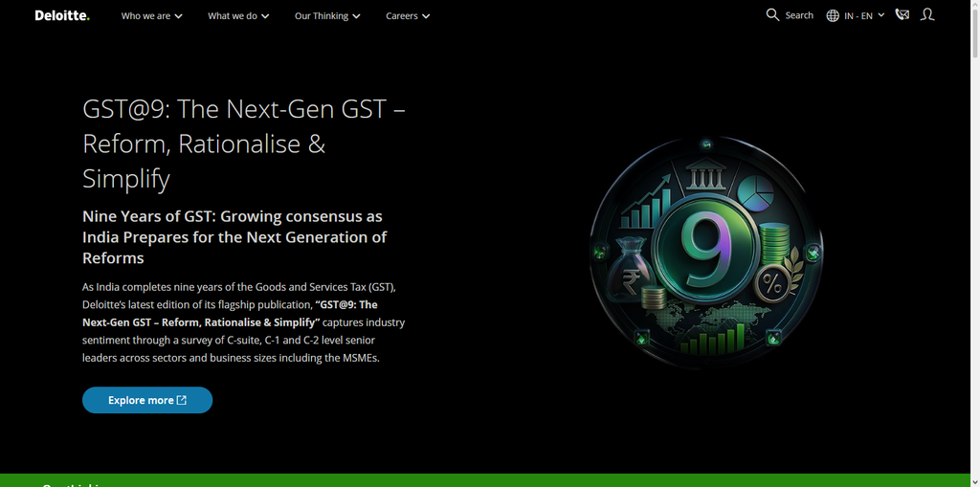Image resolution: width=980 pixels, height=487 pixels.
Task: Click the bold GST@9 publication title text
Action: pyautogui.click(x=230, y=313)
